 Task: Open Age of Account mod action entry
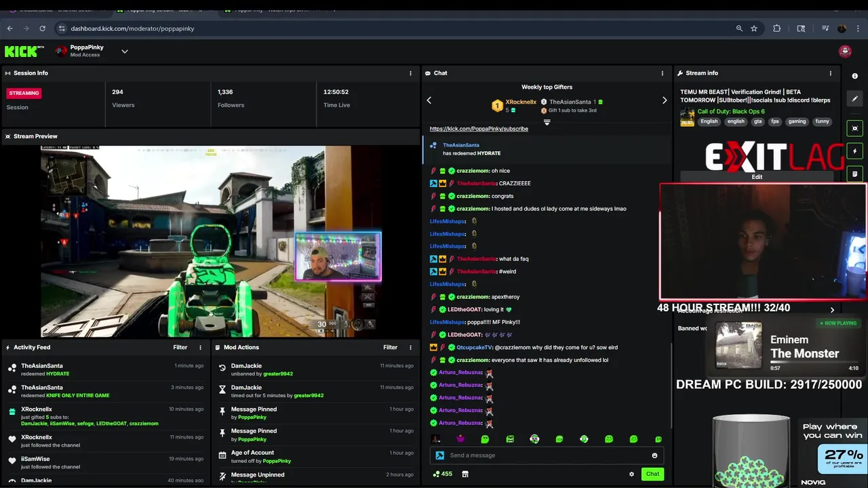point(317,457)
